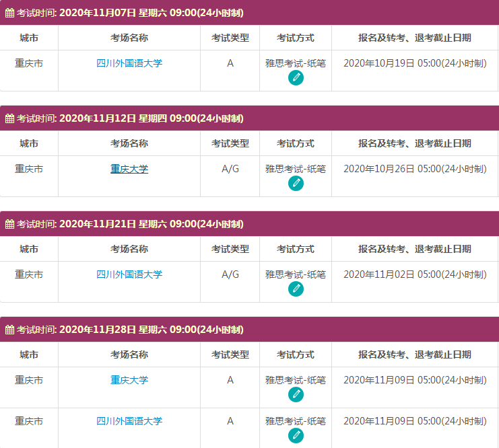Image resolution: width=499 pixels, height=448 pixels.
Task: Click calendar icon in 11月21日 header
Action: coord(9,224)
